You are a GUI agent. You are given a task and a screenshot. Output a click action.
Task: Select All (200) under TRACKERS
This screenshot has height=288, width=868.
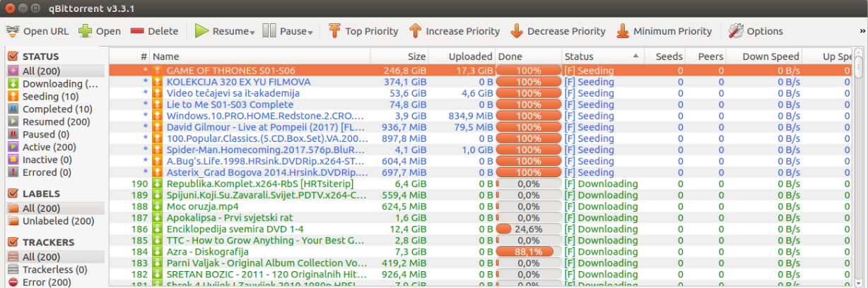click(55, 257)
